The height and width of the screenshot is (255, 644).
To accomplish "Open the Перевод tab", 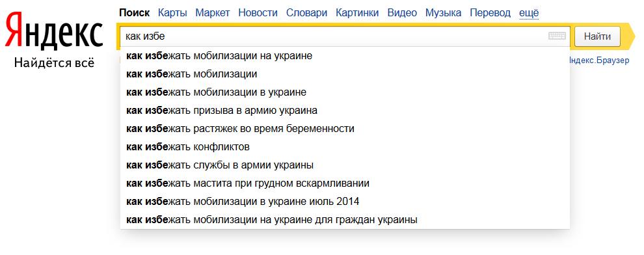I will click(490, 13).
